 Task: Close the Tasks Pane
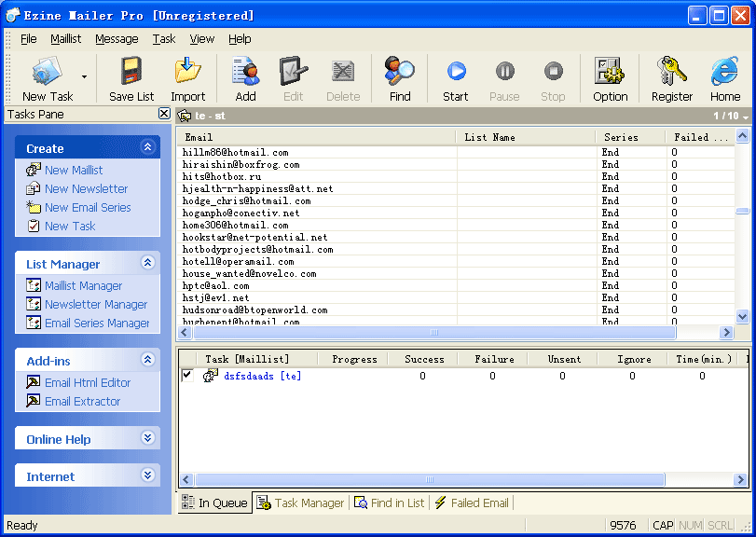coord(164,114)
